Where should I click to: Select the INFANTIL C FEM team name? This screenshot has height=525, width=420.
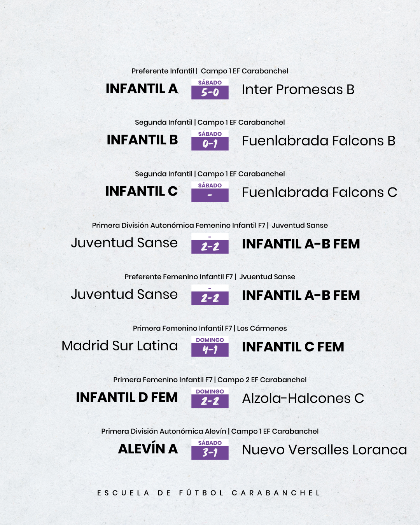pos(293,347)
